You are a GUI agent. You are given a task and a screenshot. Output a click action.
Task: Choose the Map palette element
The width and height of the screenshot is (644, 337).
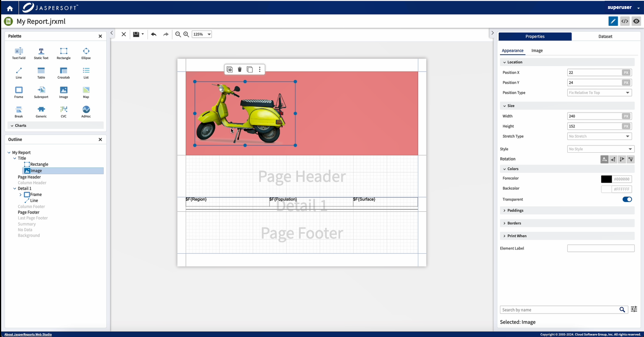tap(86, 92)
